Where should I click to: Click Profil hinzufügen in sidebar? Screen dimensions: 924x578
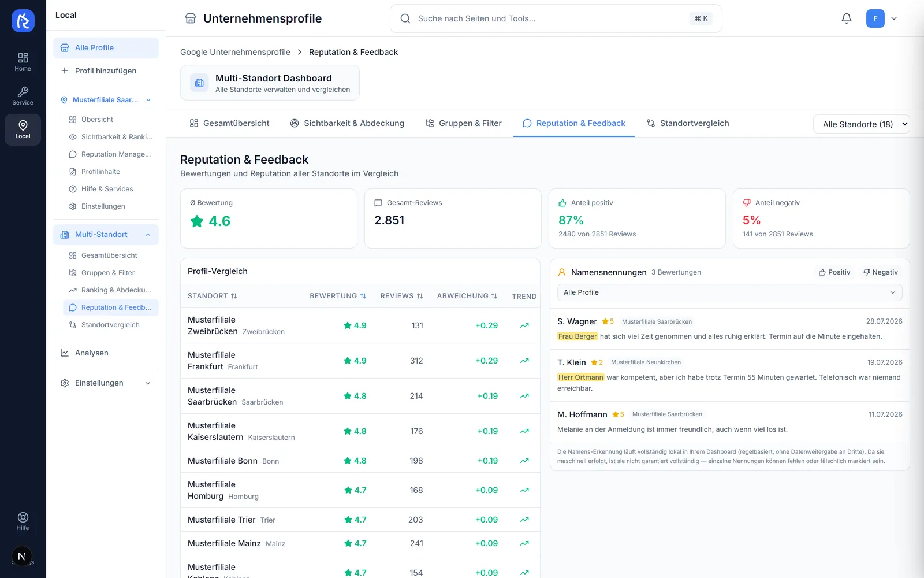[106, 71]
